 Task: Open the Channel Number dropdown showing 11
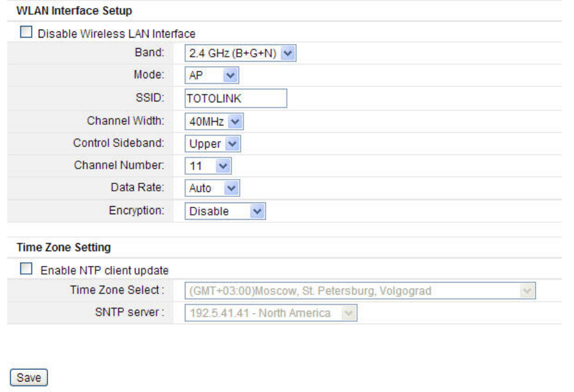pos(208,166)
